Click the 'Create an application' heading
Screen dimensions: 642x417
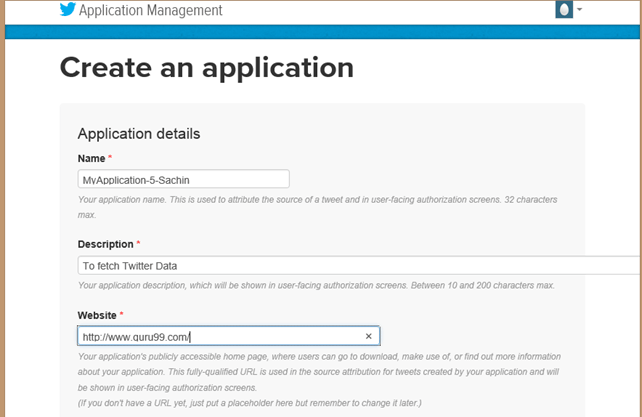click(x=207, y=67)
